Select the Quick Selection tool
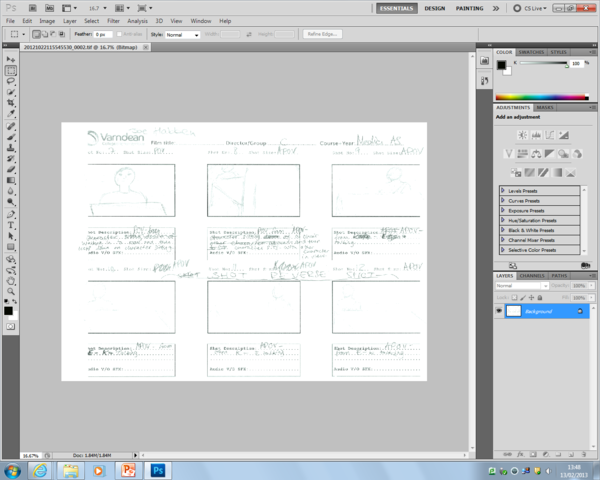 [x=11, y=92]
